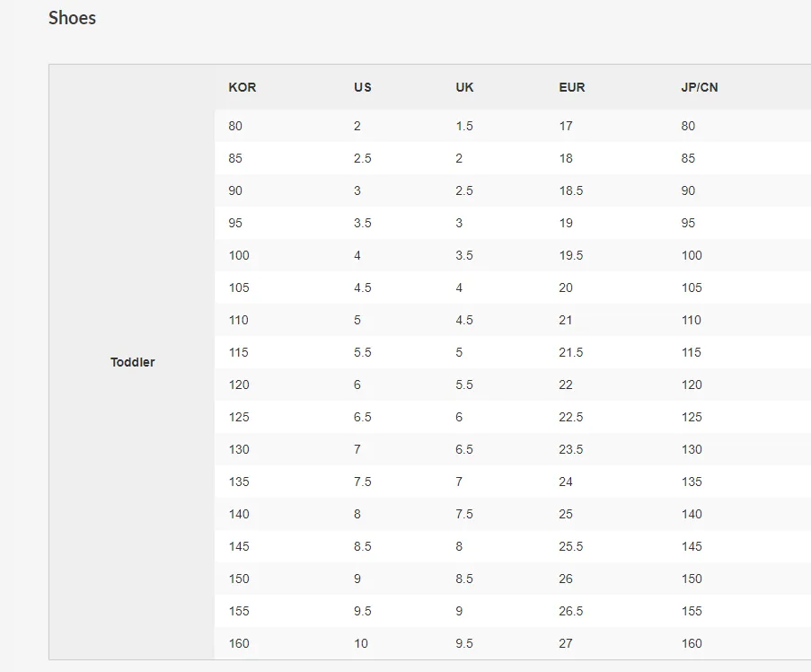Screen dimensions: 811x672
Task: Select the JP/CN column header
Action: click(x=700, y=87)
